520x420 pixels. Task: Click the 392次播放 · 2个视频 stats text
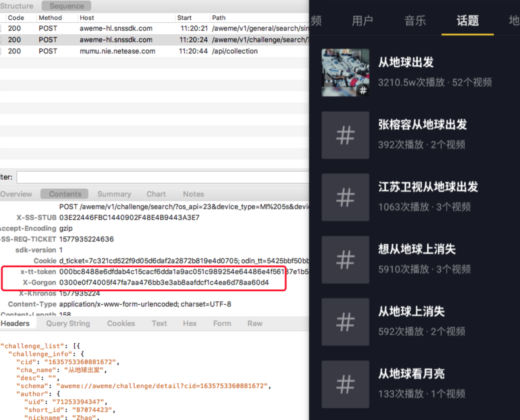click(x=422, y=145)
